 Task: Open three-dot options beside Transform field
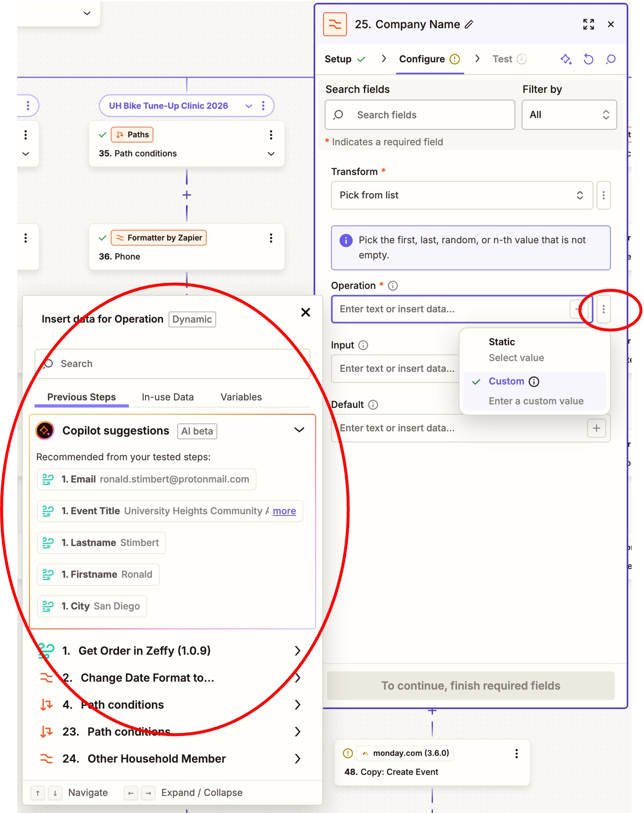tap(603, 195)
